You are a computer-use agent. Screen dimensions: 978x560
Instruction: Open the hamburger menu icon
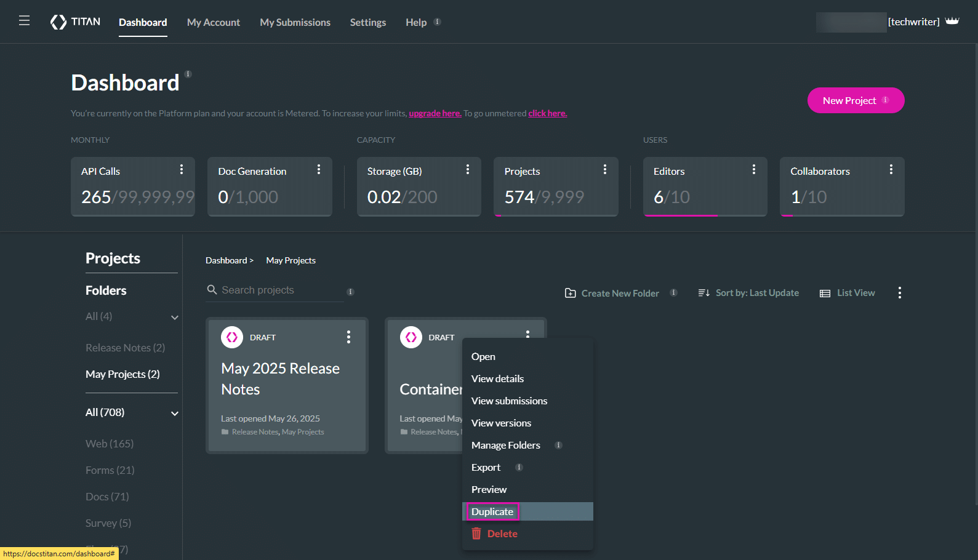[25, 21]
